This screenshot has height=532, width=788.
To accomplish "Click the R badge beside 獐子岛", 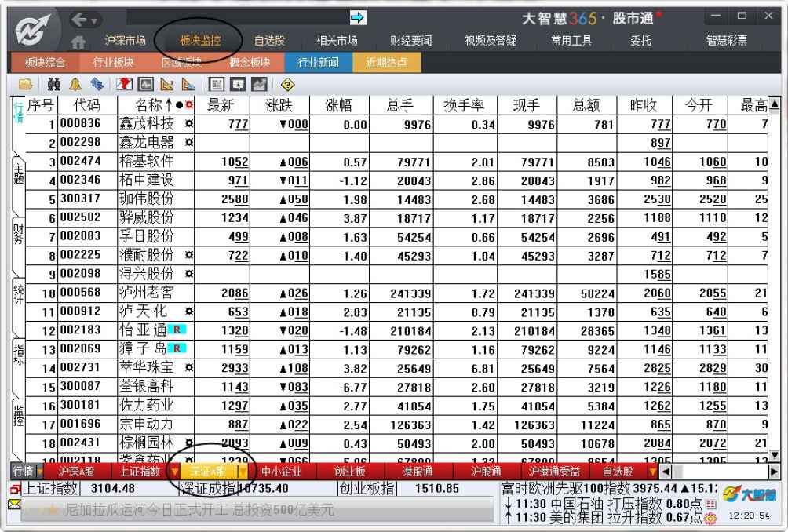I will (177, 348).
